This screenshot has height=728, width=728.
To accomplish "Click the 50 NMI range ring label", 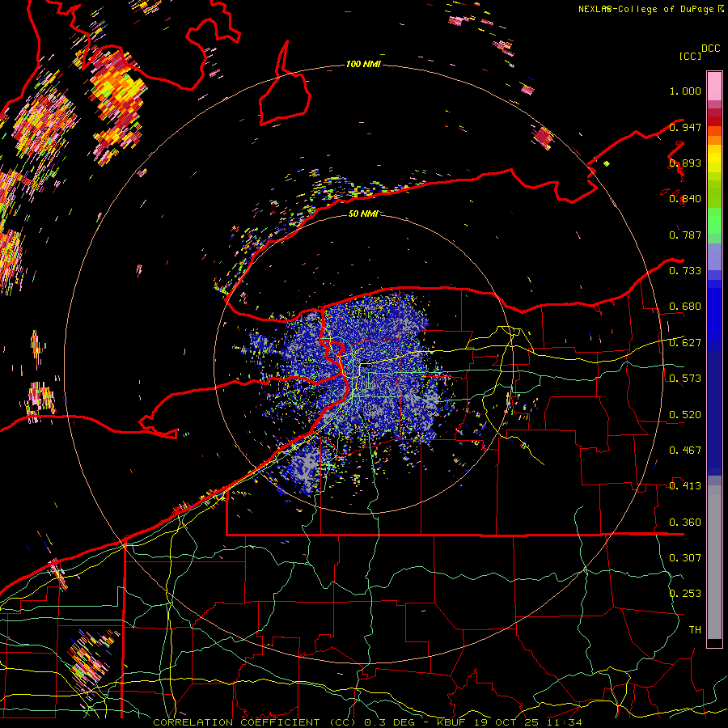I will tap(363, 214).
